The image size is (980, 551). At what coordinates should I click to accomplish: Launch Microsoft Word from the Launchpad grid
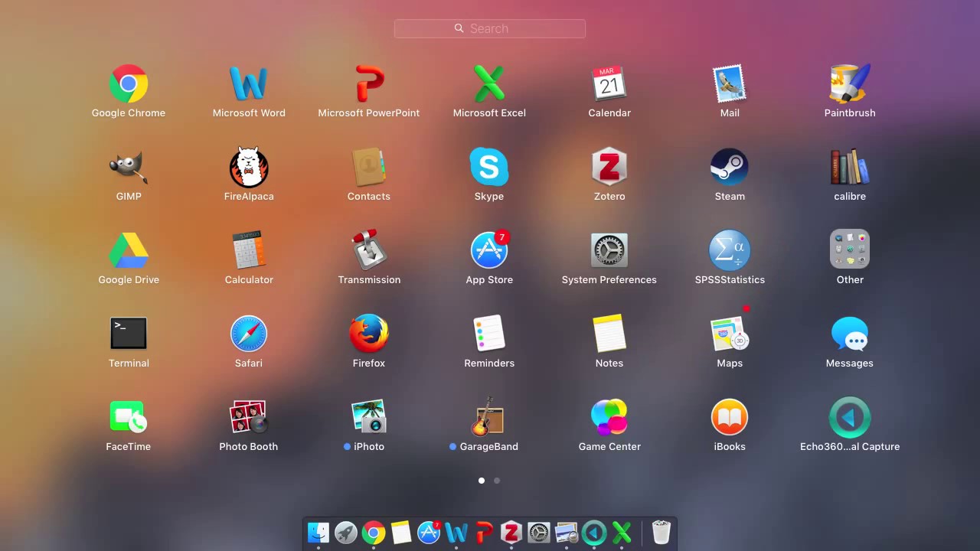point(249,84)
